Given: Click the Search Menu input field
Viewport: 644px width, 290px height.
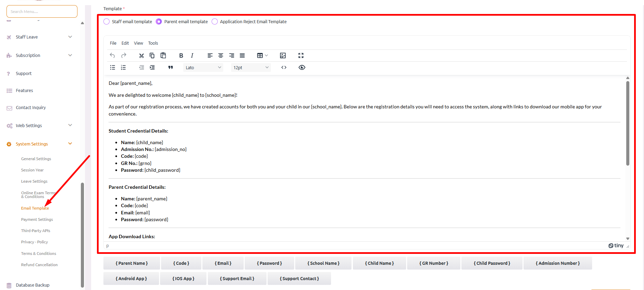Looking at the screenshot, I should (x=42, y=12).
